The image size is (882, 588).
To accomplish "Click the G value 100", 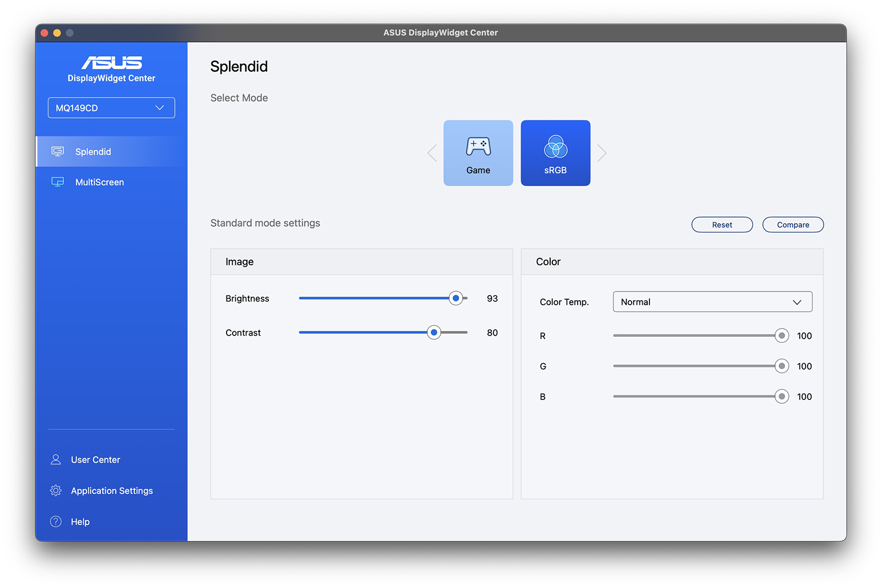I will [804, 366].
